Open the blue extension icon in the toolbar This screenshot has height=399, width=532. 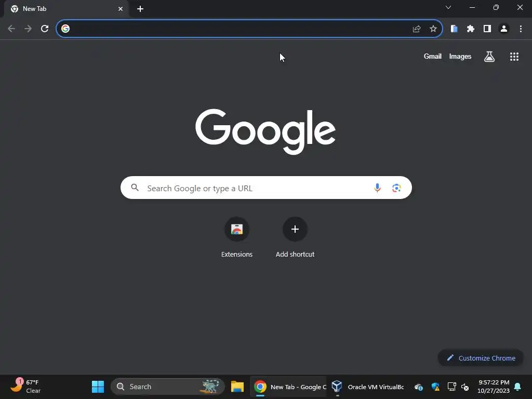tap(454, 29)
